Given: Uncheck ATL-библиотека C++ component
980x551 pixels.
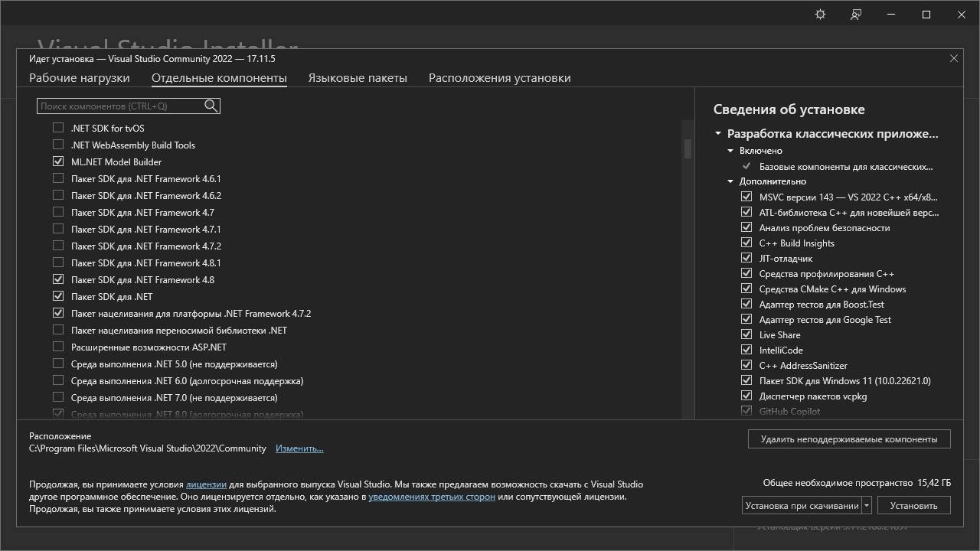Looking at the screenshot, I should point(746,212).
